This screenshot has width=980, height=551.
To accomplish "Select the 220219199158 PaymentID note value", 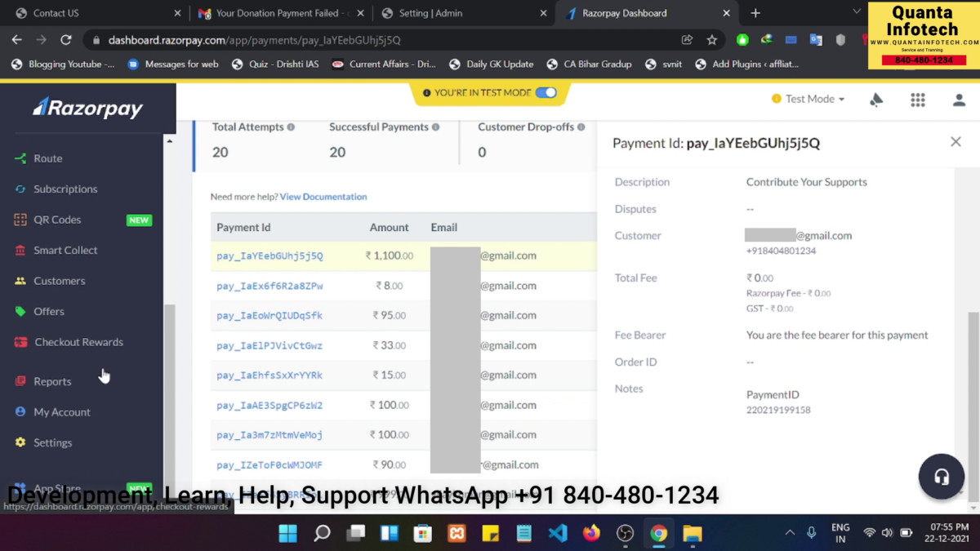I will click(778, 410).
